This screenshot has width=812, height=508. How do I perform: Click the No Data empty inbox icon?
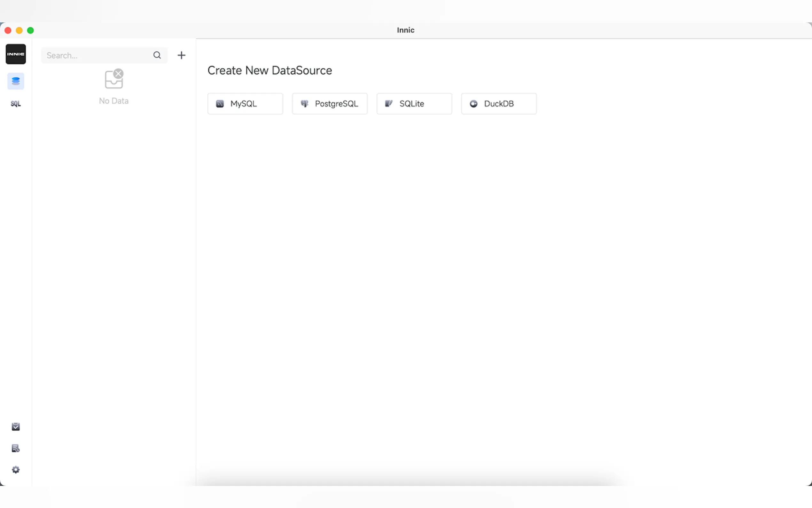tap(114, 79)
